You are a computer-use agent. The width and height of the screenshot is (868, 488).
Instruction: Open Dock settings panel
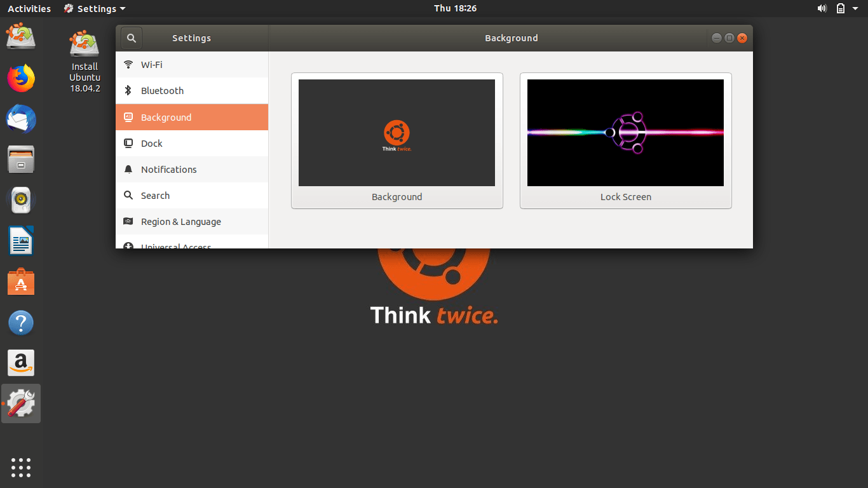[x=192, y=144]
